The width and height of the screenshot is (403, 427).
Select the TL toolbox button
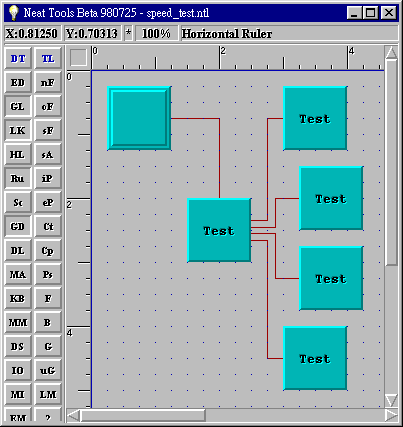click(x=48, y=59)
